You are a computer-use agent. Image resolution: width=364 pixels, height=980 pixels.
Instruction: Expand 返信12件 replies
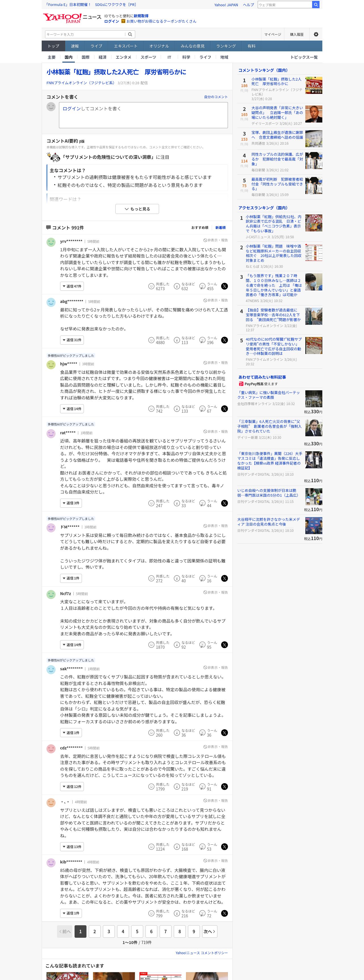tap(72, 787)
